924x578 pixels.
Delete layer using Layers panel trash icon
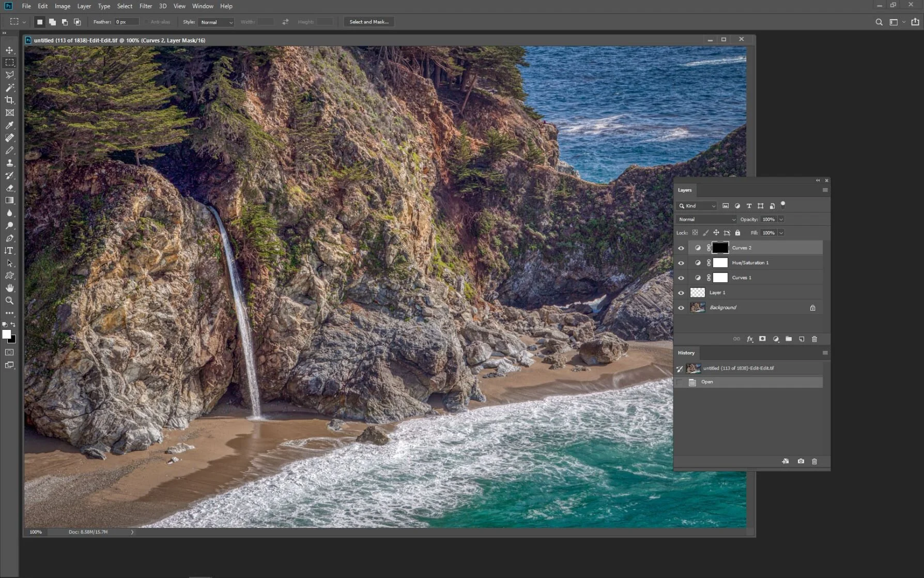(814, 339)
